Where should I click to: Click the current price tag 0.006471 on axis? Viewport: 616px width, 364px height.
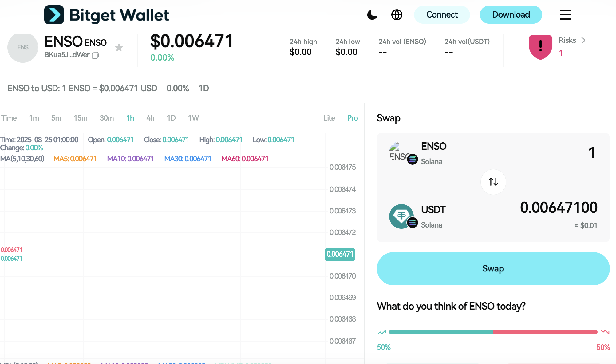click(340, 255)
